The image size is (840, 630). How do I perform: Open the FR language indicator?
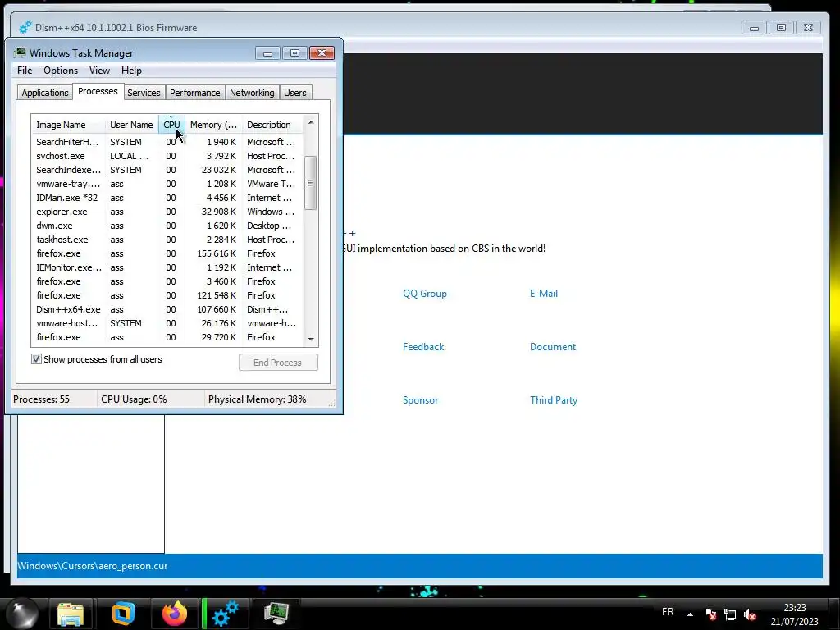point(668,612)
